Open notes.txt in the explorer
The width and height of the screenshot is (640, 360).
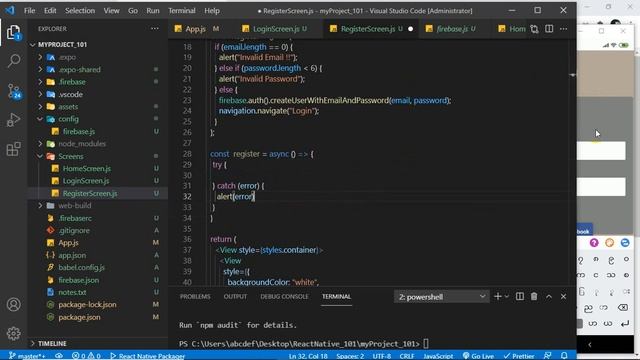pos(72,292)
